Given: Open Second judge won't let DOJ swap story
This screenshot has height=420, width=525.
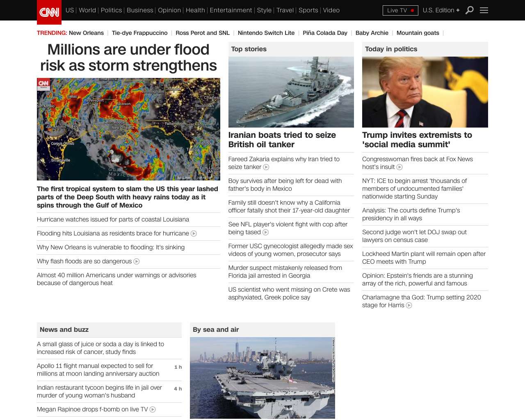Looking at the screenshot, I should point(414,236).
